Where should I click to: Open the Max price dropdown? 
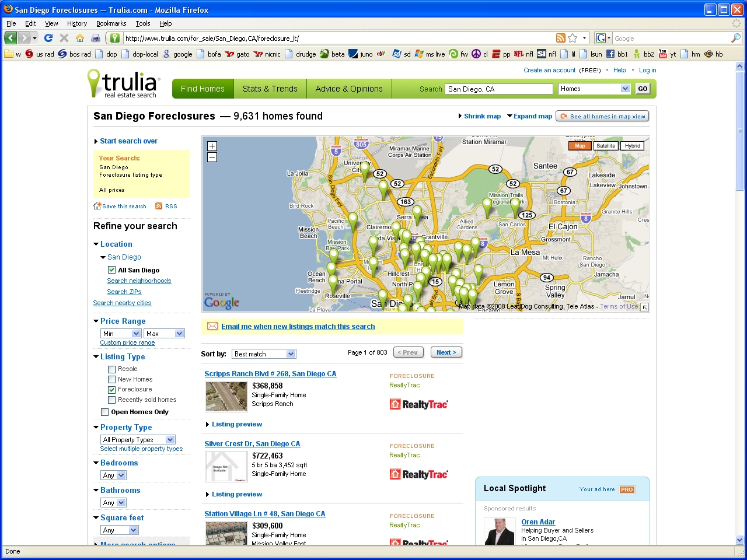pyautogui.click(x=164, y=334)
